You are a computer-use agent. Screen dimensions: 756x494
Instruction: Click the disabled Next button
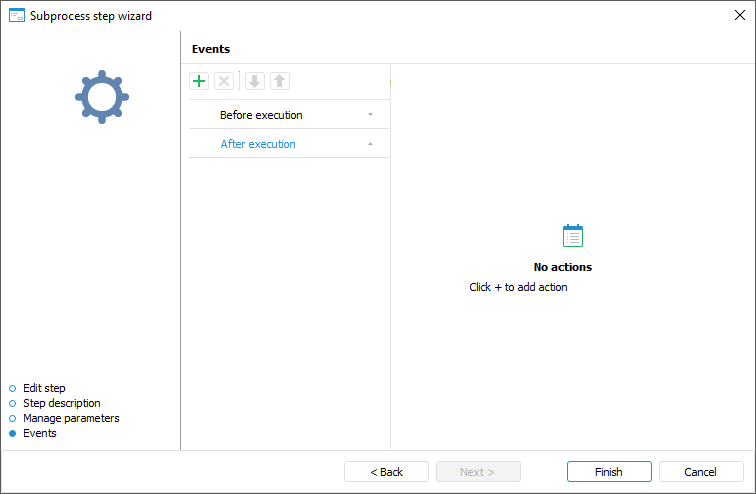tap(478, 472)
